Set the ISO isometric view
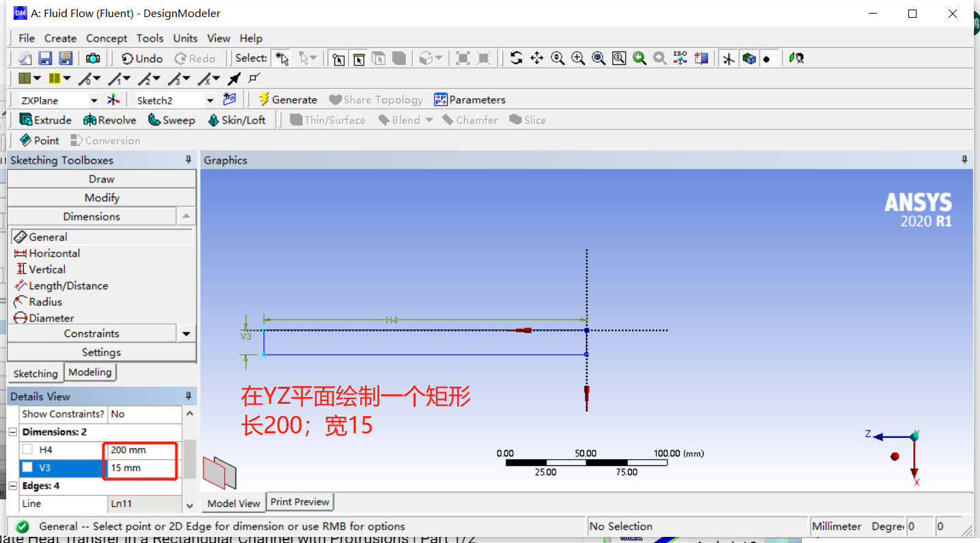Image resolution: width=980 pixels, height=543 pixels. 680,59
